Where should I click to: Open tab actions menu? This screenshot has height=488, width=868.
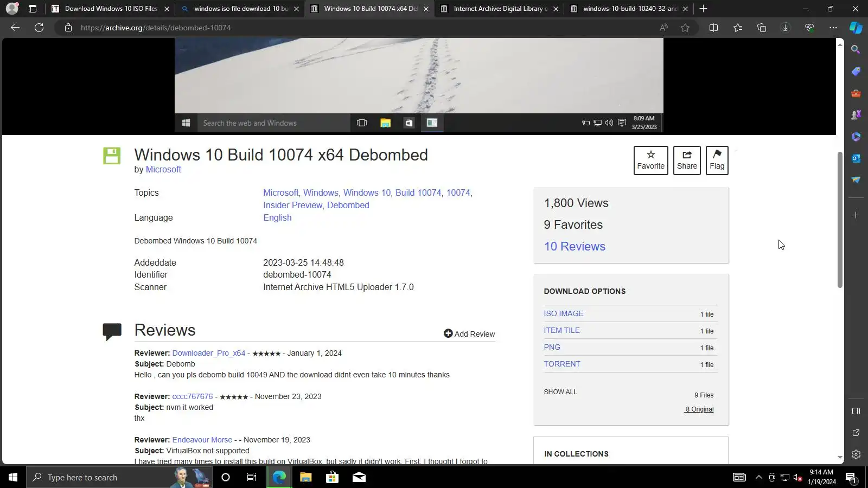pos(33,9)
